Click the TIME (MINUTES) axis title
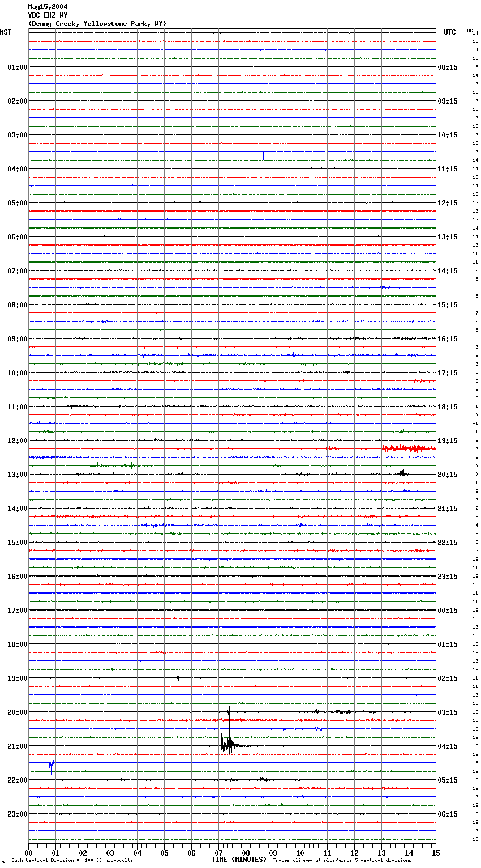Viewport: 481px width, 868px height. pyautogui.click(x=239, y=860)
